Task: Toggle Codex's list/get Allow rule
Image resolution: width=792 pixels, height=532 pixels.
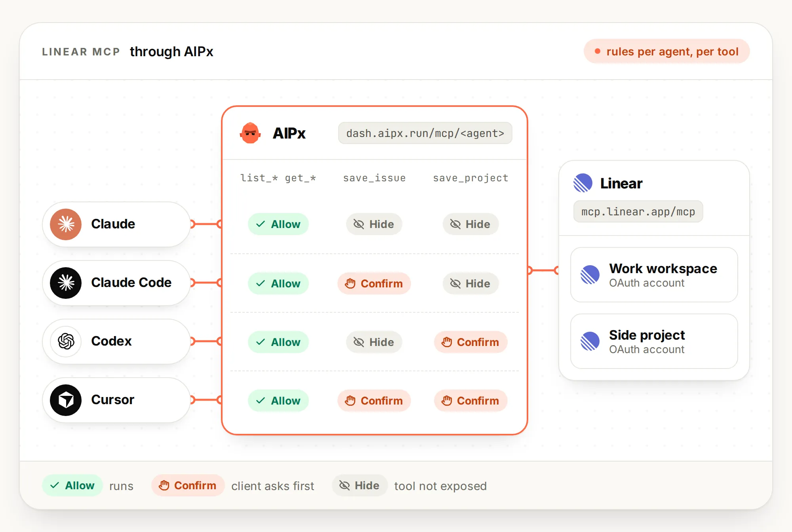Action: (278, 342)
